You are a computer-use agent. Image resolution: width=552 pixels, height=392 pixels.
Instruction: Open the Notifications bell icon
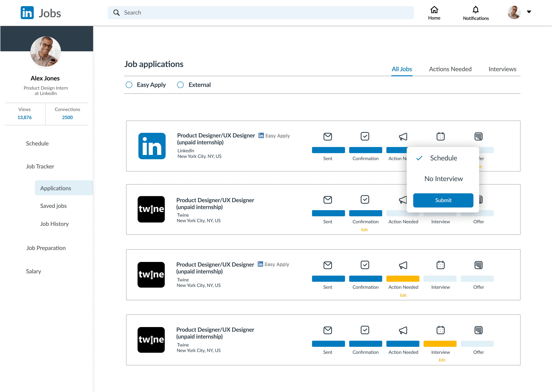475,10
